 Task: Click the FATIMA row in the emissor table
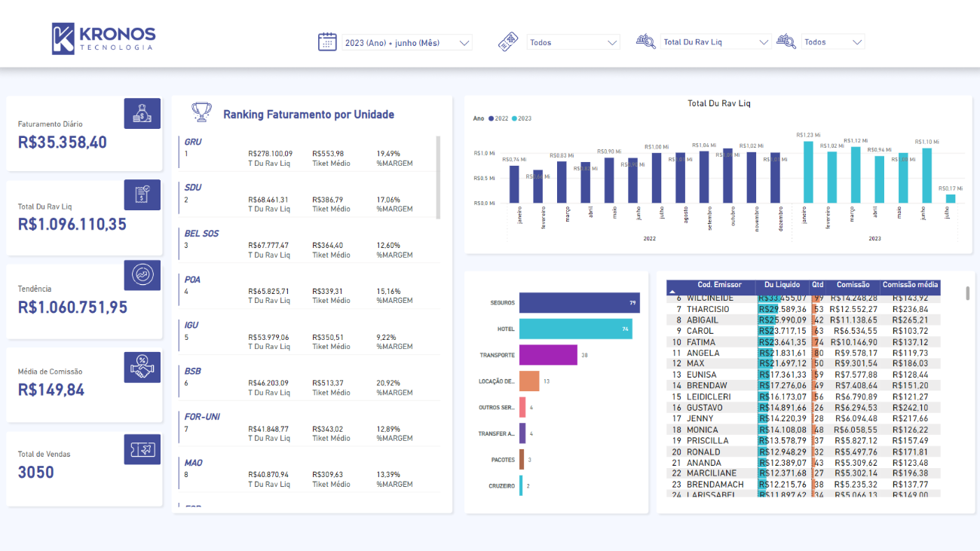(x=803, y=341)
